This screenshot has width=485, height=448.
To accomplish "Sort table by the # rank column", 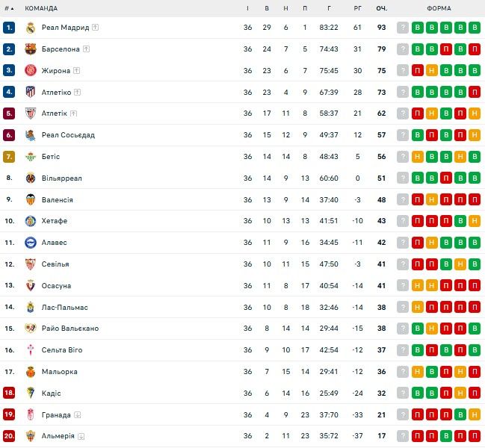I will click(x=8, y=8).
